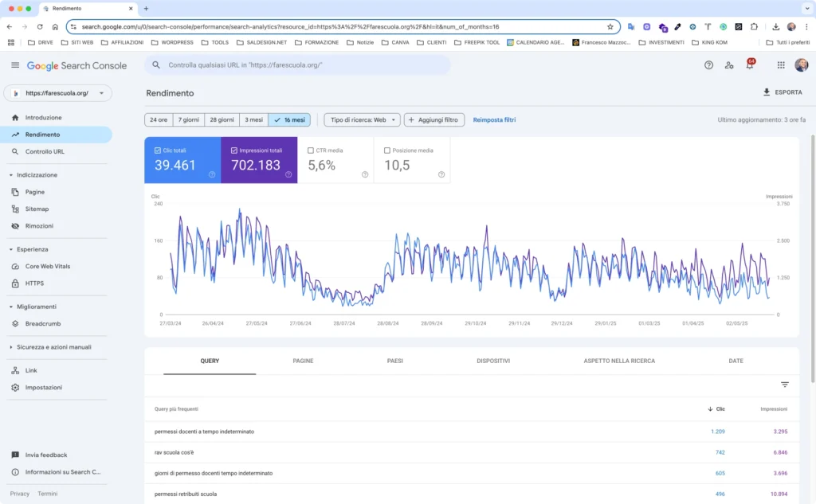
Task: Click help icon on Posizione media card
Action: (x=441, y=174)
